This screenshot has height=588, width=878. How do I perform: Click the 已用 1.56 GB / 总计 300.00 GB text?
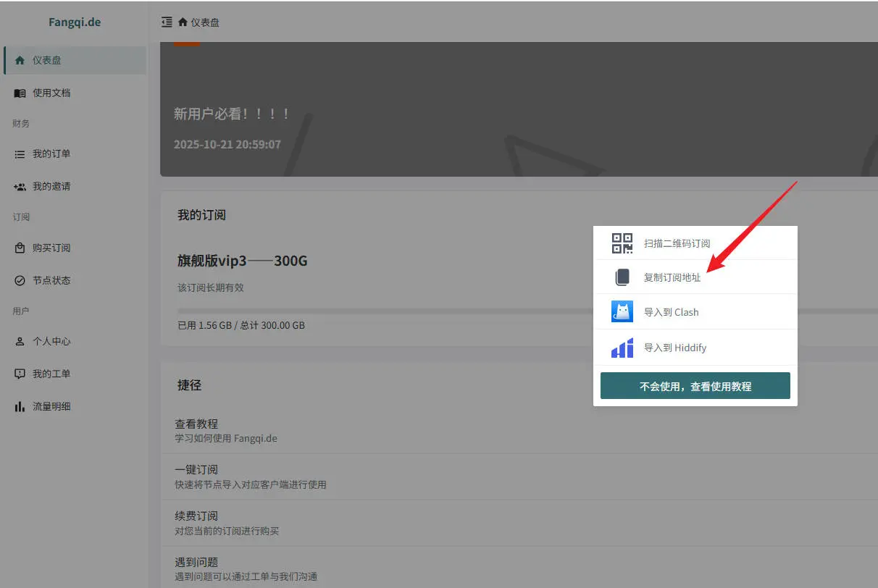(x=241, y=326)
